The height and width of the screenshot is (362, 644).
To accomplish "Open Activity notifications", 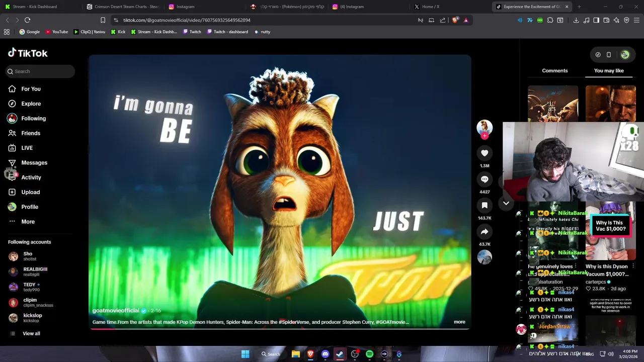I will (x=31, y=177).
